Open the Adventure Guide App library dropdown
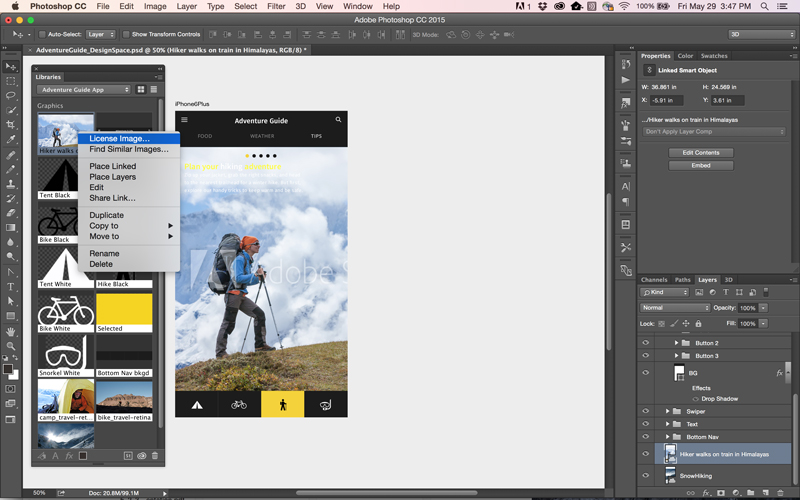800x500 pixels. 85,90
